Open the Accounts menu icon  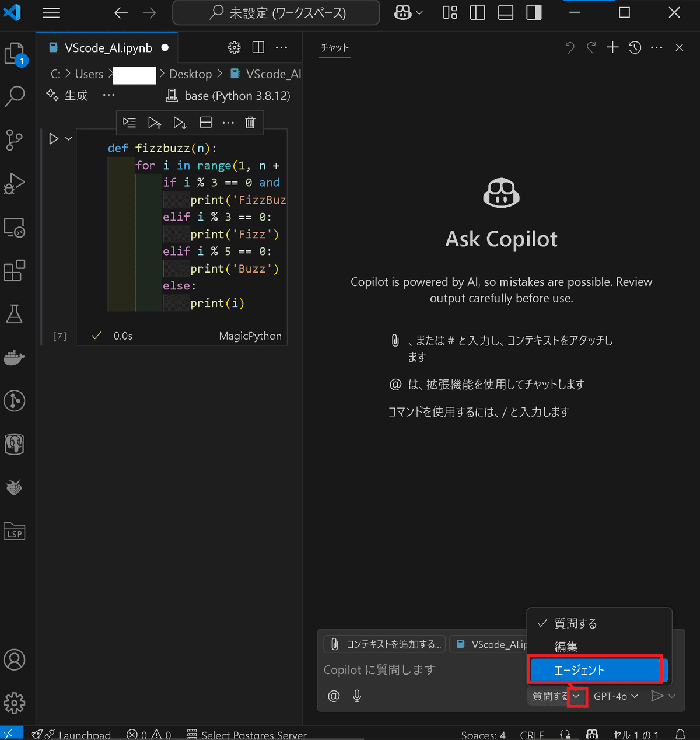(15, 660)
